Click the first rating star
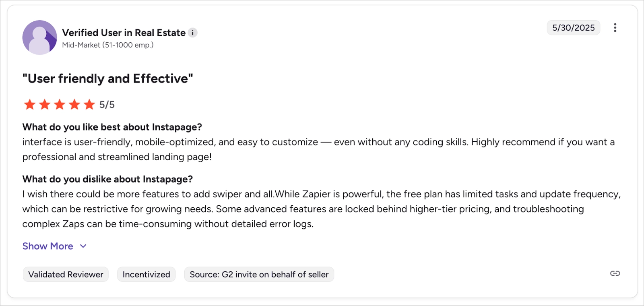The height and width of the screenshot is (306, 644). [30, 105]
